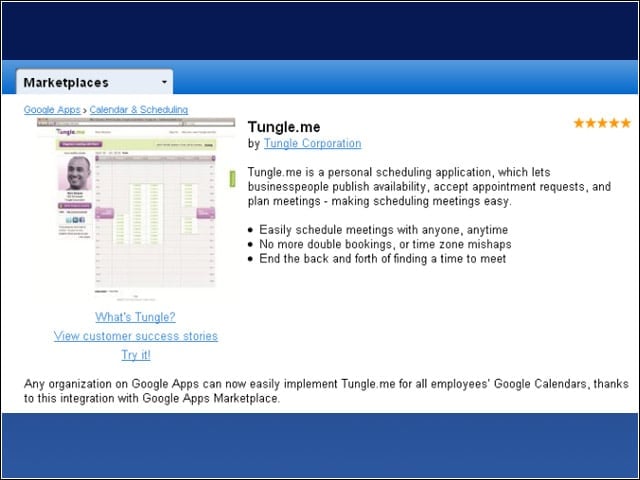Image resolution: width=640 pixels, height=480 pixels.
Task: Open Calendar & Scheduling breadcrumb link
Action: [139, 109]
